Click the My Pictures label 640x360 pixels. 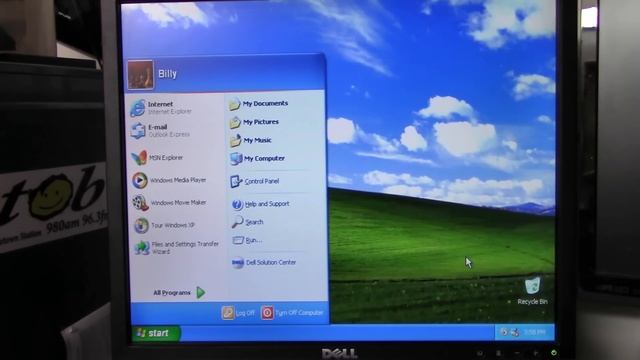click(x=261, y=122)
